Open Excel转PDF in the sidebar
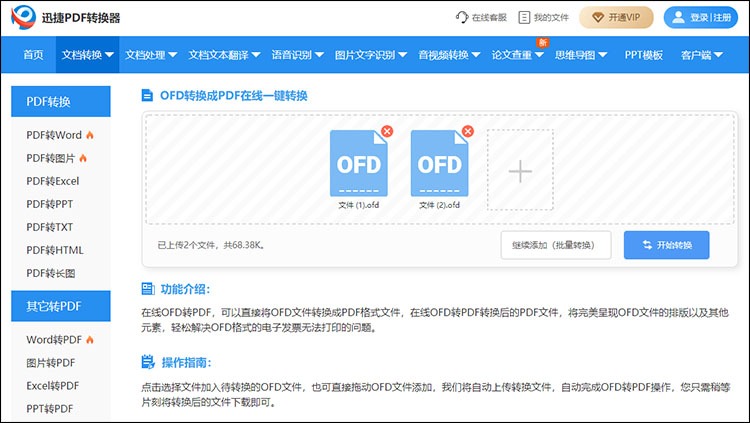Viewport: 750px width, 423px height. 53,386
